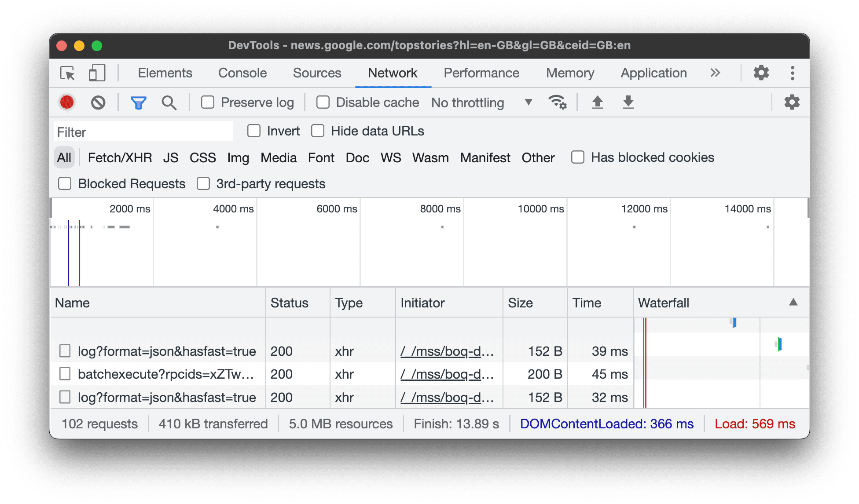Click the clear requests icon
Viewport: 859px width, 504px height.
click(x=97, y=102)
